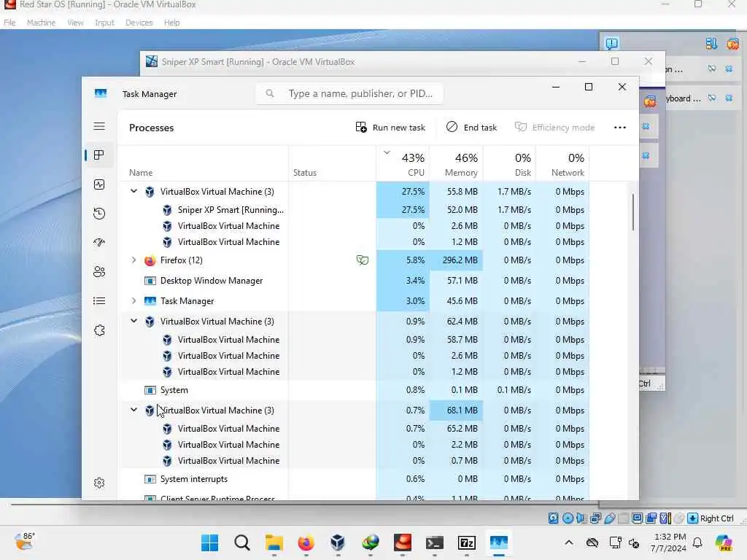The image size is (747, 560).
Task: Select Desktop Window Manager process
Action: coord(354,281)
